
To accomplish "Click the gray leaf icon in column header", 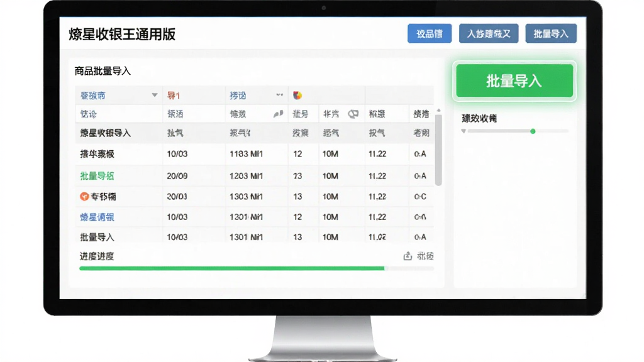I will [x=278, y=114].
